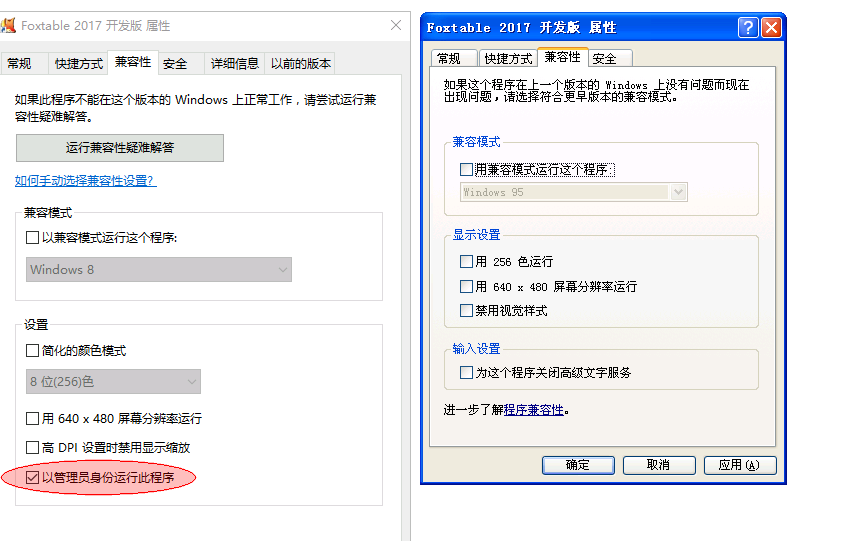Image resolution: width=859 pixels, height=541 pixels.
Task: Close the left Foxtable properties window
Action: [396, 25]
